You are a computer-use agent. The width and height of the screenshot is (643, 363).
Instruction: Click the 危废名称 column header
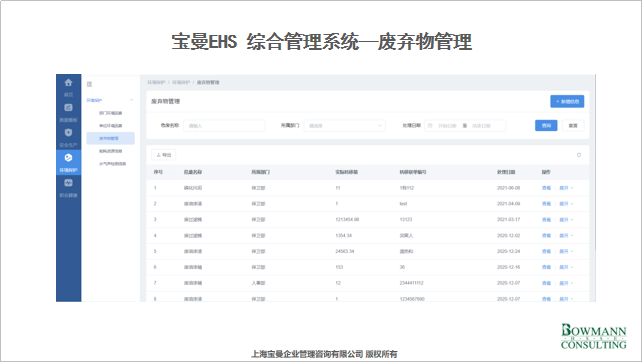pos(193,172)
